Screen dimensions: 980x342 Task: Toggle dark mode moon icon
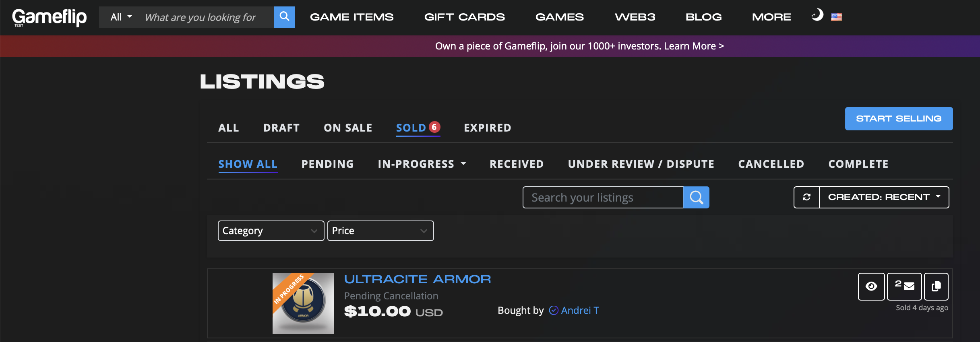tap(817, 16)
